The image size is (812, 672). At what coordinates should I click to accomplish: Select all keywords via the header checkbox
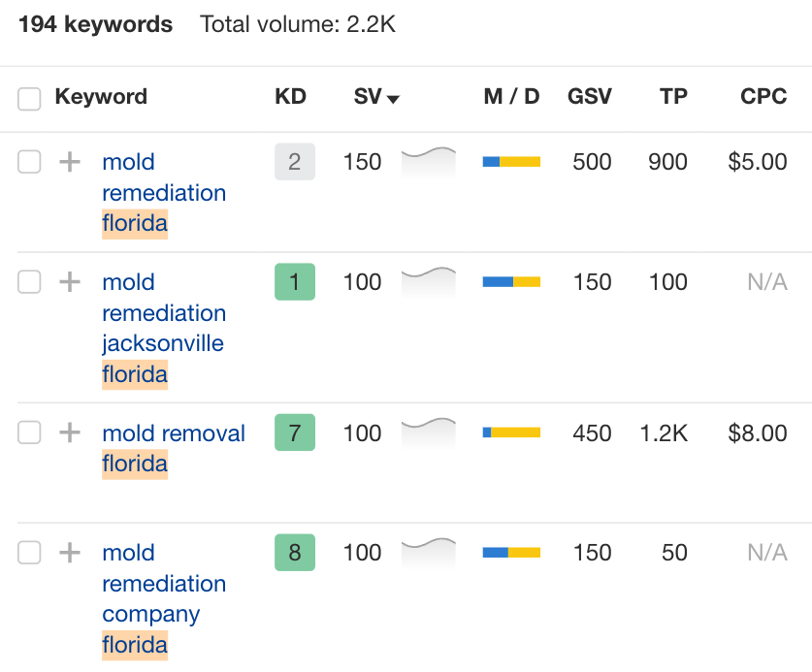pyautogui.click(x=29, y=98)
